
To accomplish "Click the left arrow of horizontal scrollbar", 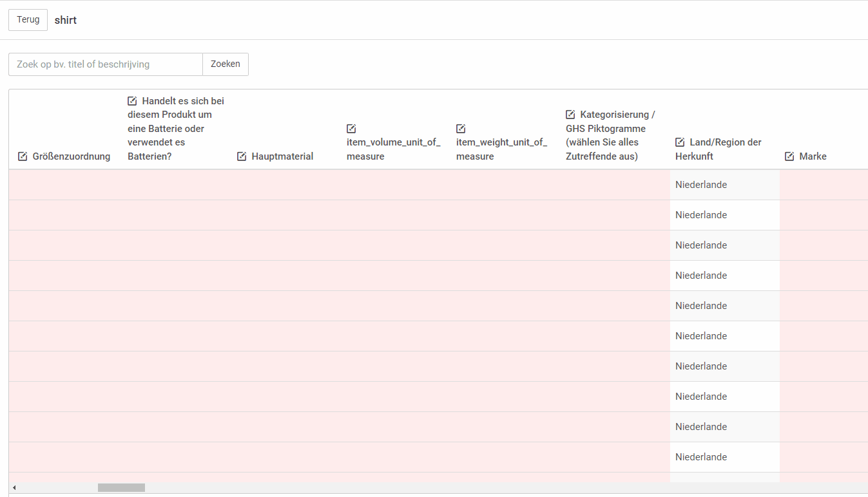I will [14, 488].
